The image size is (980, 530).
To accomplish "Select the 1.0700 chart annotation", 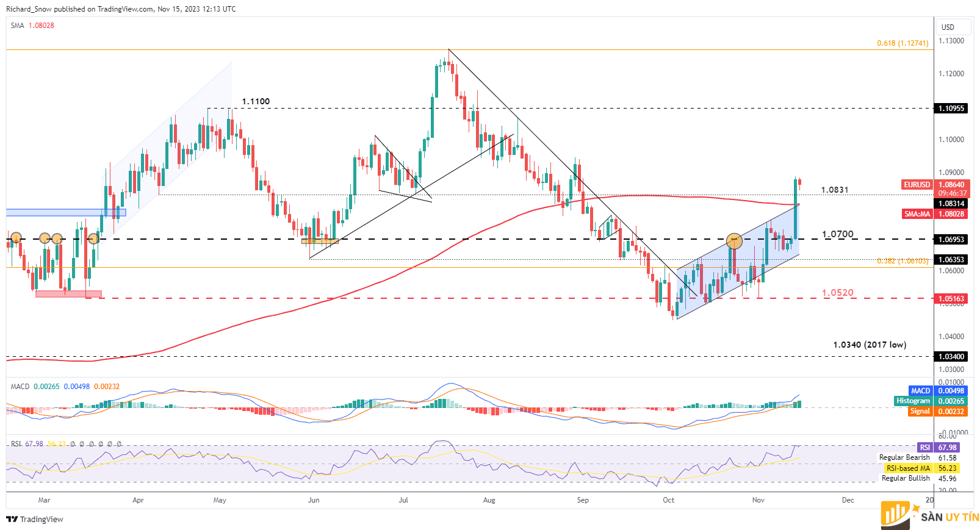I will [838, 234].
